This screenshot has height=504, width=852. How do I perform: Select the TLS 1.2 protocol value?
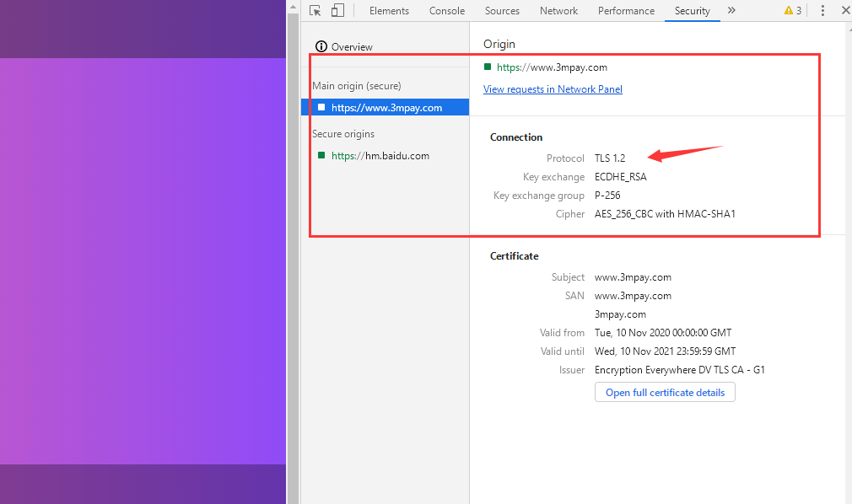tap(610, 158)
